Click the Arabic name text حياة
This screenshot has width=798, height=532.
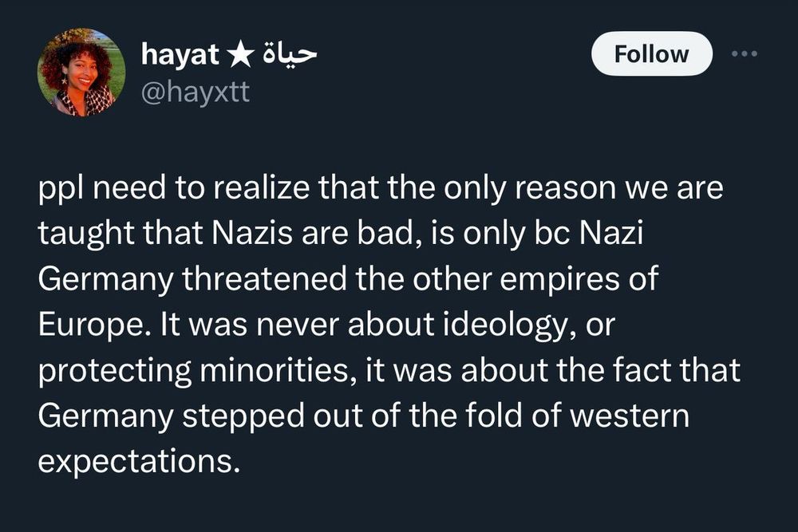click(x=289, y=53)
